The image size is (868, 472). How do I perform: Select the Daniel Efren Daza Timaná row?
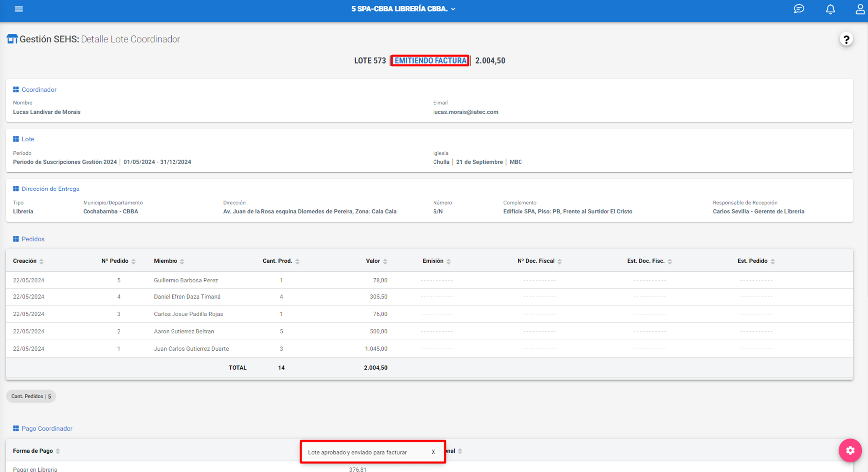pyautogui.click(x=429, y=297)
